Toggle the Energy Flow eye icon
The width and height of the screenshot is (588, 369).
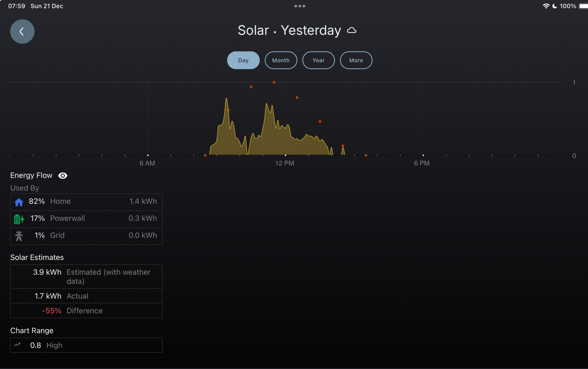click(x=63, y=175)
